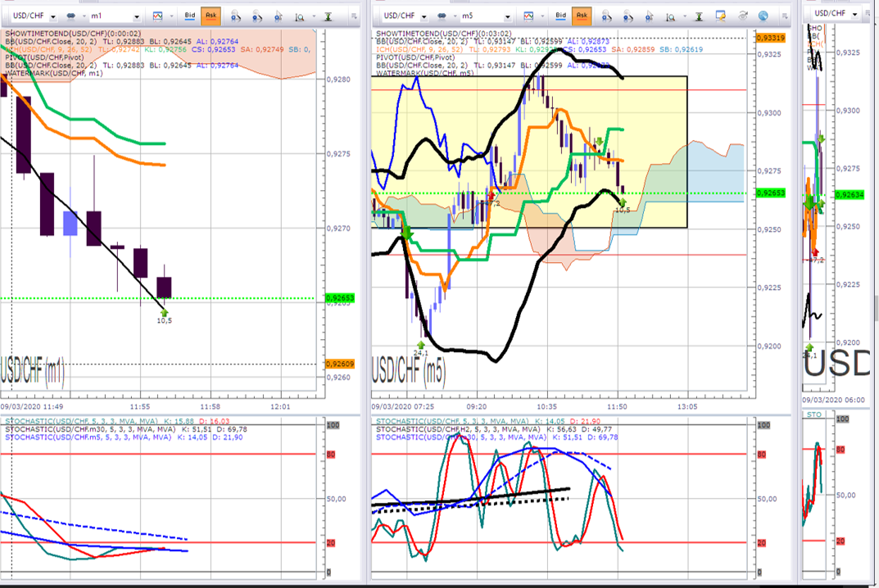
Task: Click chart annotation/edit icon in m5 toolbar
Action: coord(721,16)
